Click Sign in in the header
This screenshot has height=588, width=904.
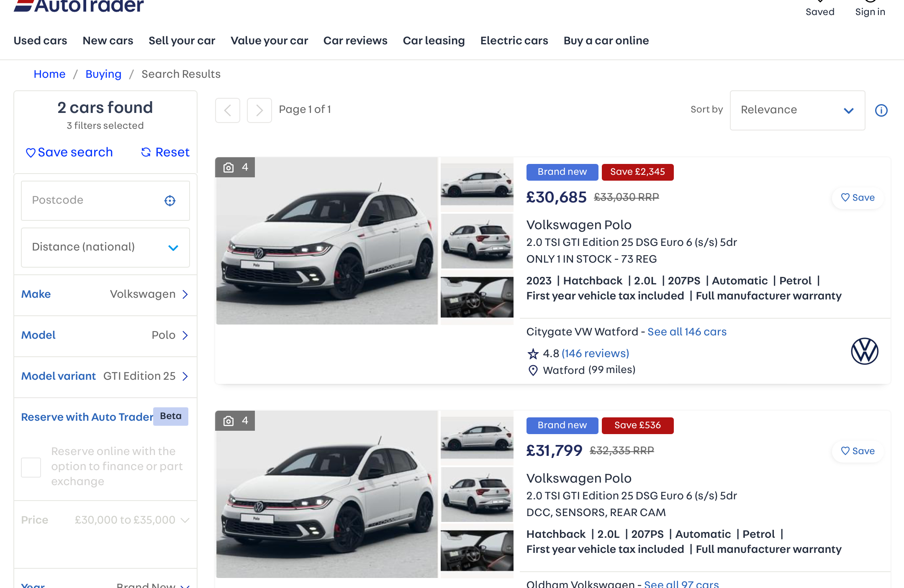(871, 8)
